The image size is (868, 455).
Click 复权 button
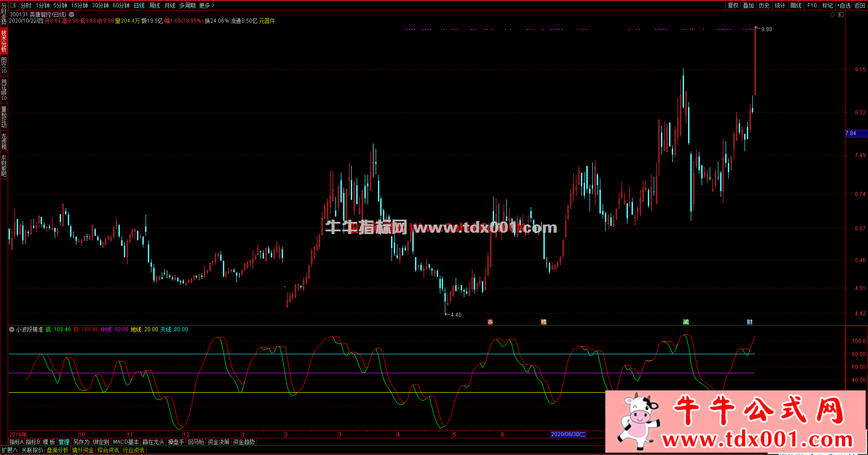(x=733, y=5)
